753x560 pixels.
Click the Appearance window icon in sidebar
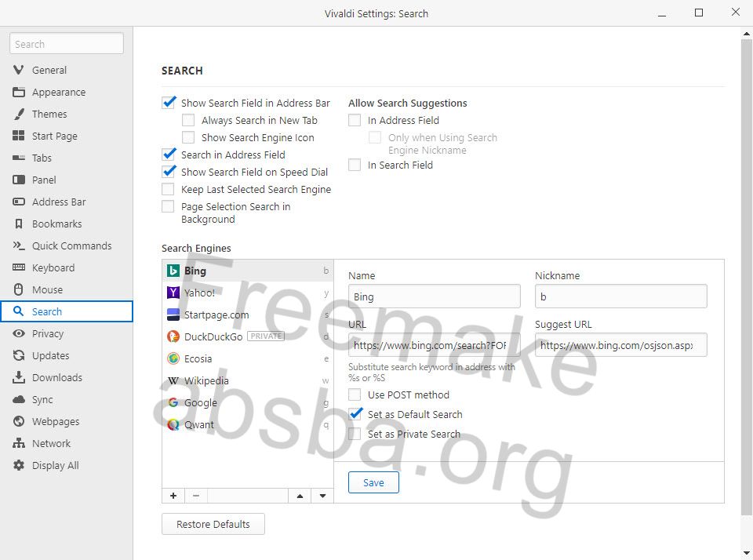(18, 93)
